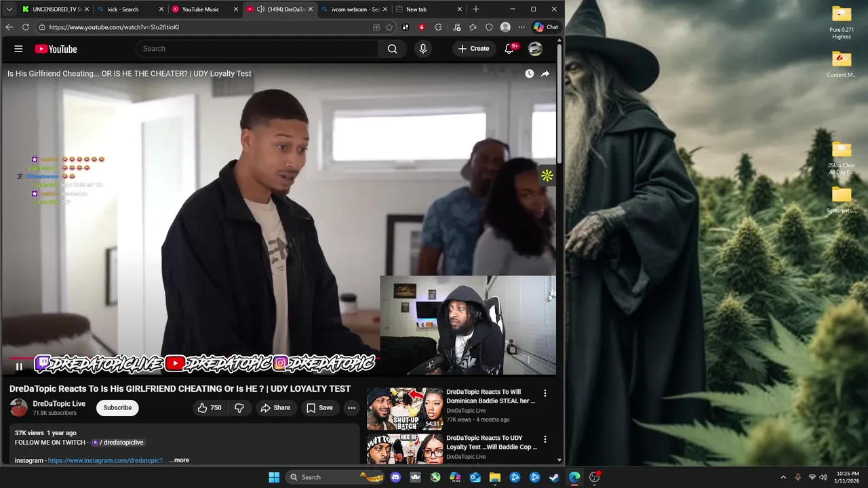
Task: Open the tab actions dropdown arrow
Action: (9, 9)
